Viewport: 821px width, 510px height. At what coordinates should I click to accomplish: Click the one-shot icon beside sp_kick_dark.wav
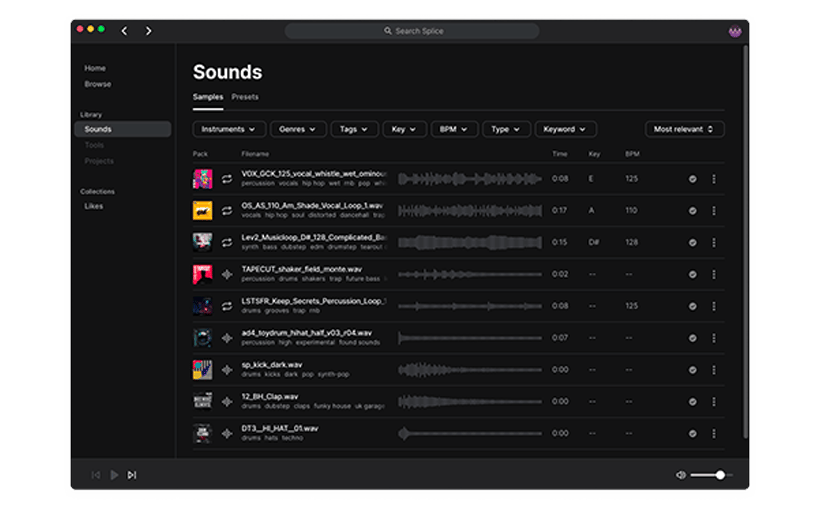click(x=227, y=370)
